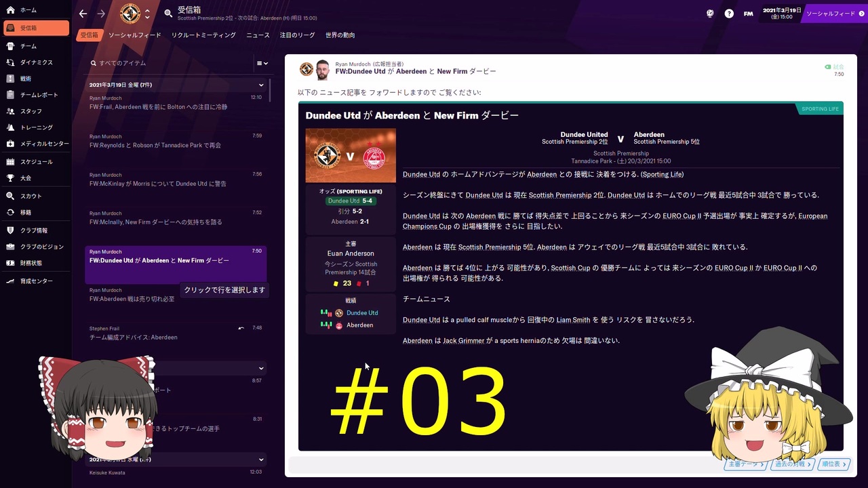Open message FW:Frail, Aberdeen 戦を前に Bolton

(176, 110)
